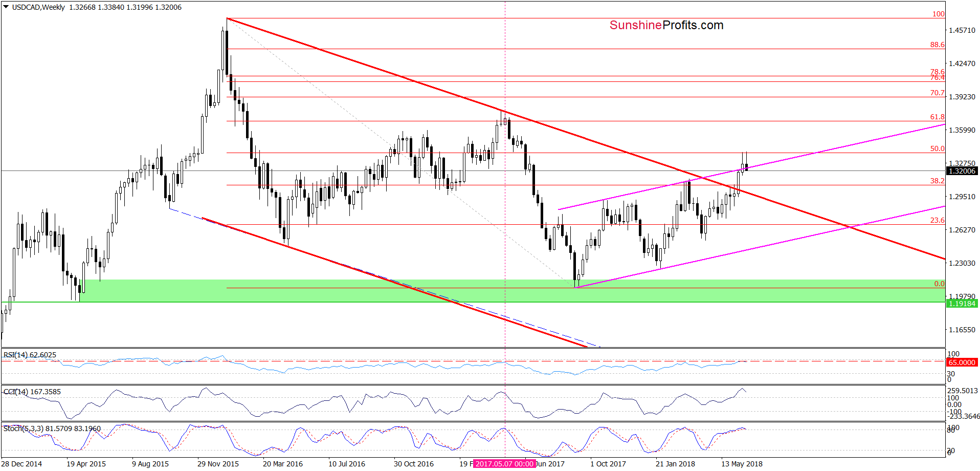
Task: Select the price axis value 1.16550
Action: point(962,330)
